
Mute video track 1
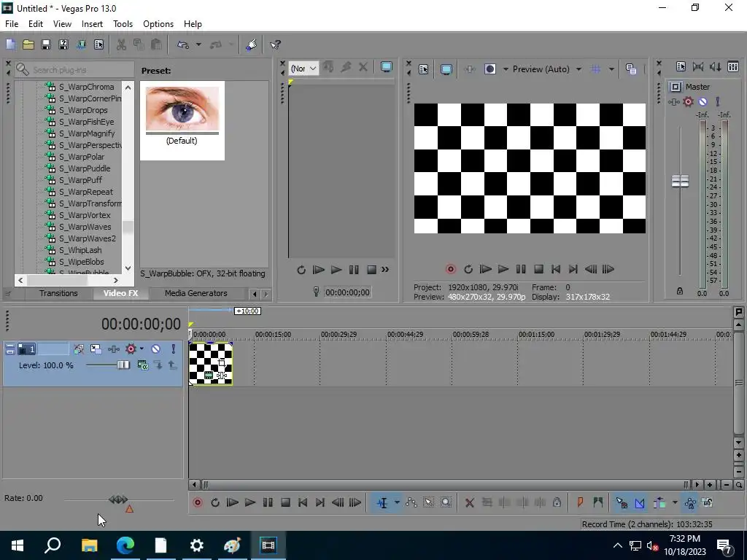click(x=155, y=349)
